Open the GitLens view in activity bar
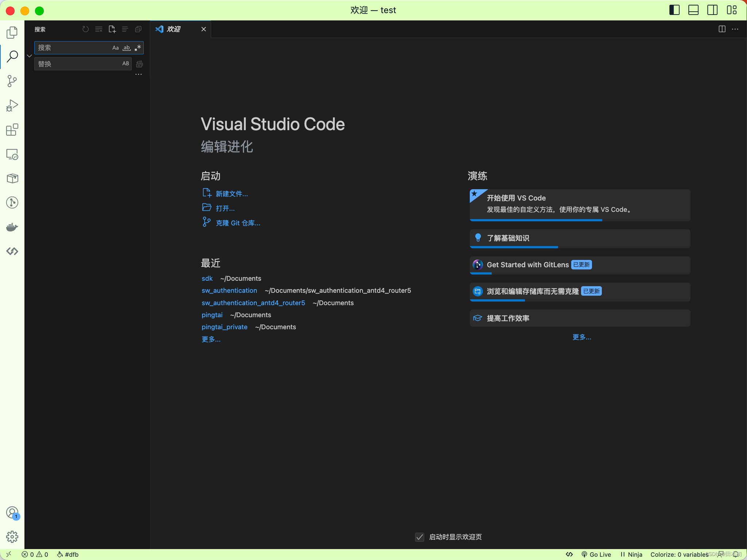Screen dimensions: 747x560 pos(12,202)
